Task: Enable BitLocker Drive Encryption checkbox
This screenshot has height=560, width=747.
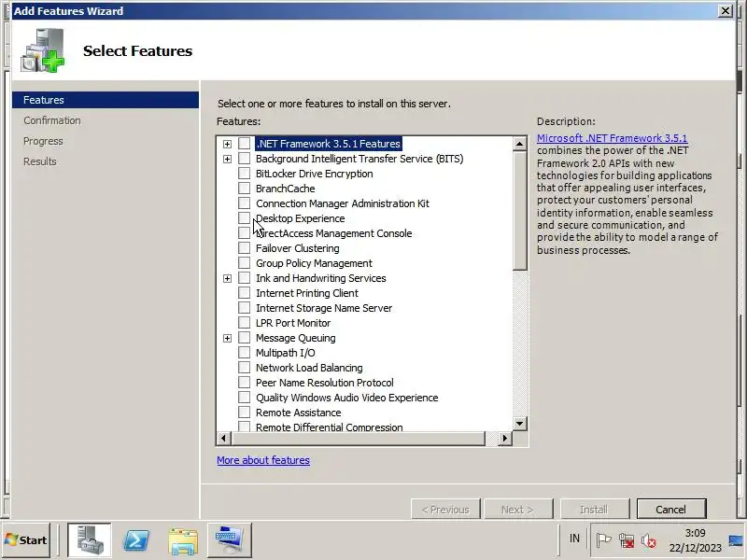Action: click(244, 174)
